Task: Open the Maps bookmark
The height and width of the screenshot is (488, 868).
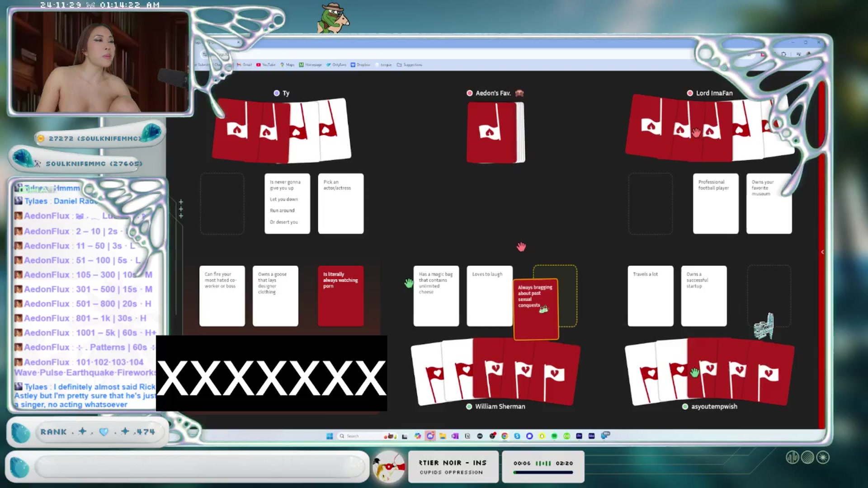Action: (x=287, y=65)
